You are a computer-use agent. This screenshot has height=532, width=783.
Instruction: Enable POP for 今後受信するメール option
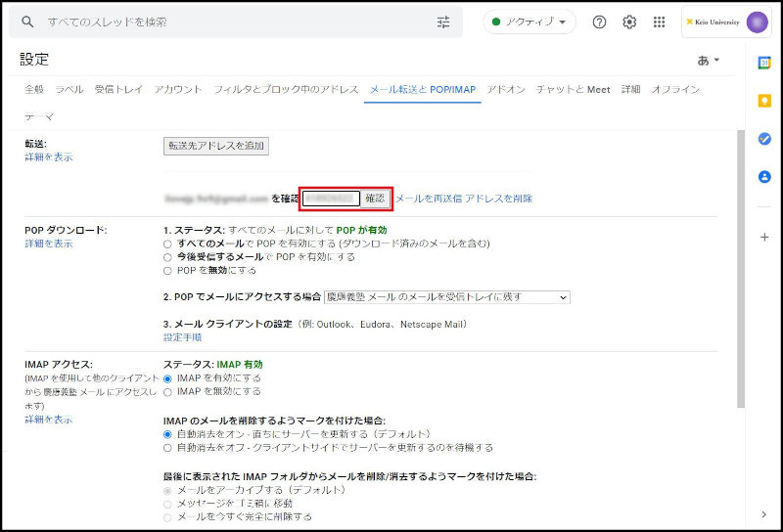[168, 256]
